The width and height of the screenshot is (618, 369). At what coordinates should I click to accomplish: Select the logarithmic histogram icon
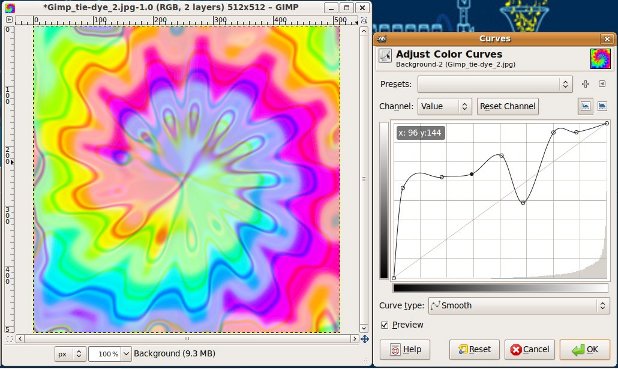[602, 106]
